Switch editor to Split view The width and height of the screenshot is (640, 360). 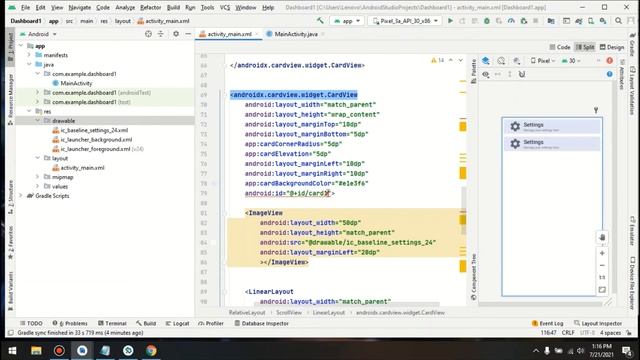pyautogui.click(x=585, y=47)
